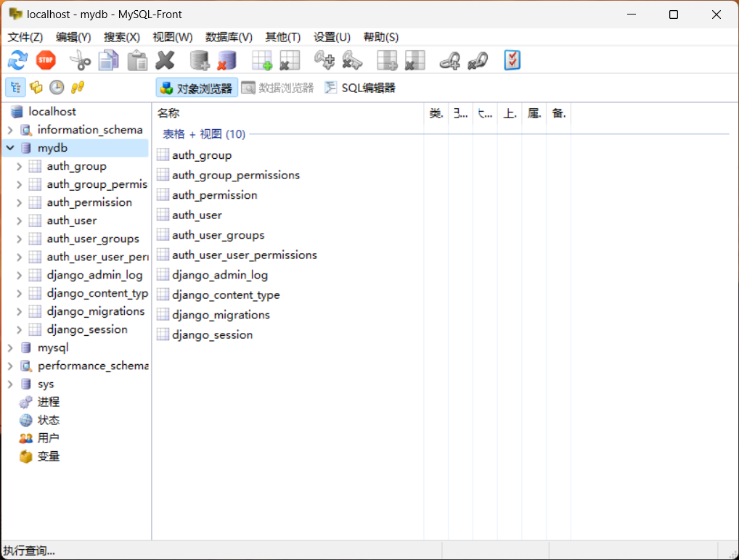This screenshot has height=560, width=739.
Task: Select 进程 in the tree
Action: [48, 402]
